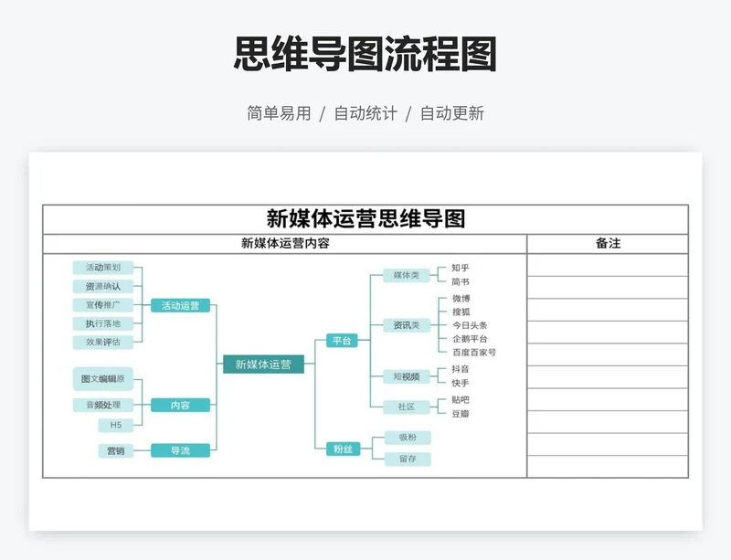Select the 备注 header cell

point(608,243)
